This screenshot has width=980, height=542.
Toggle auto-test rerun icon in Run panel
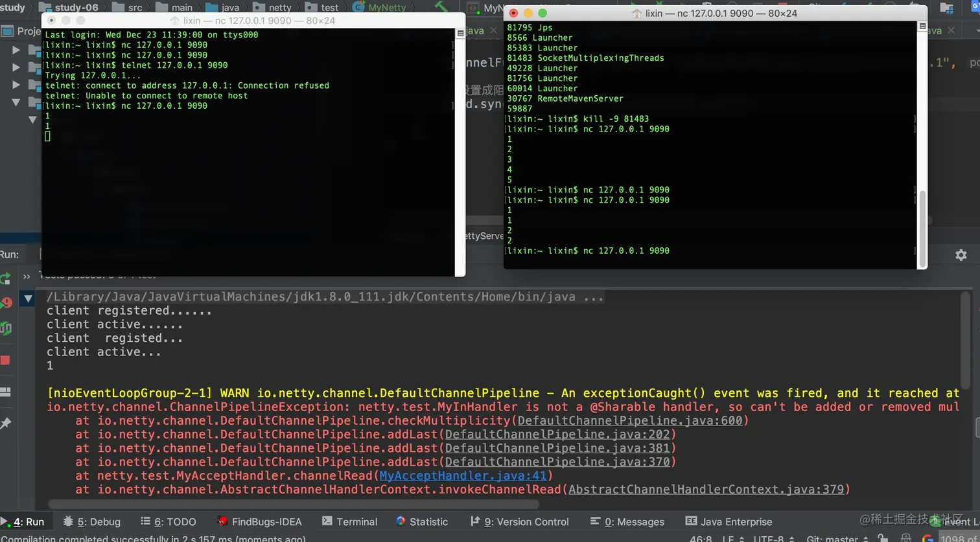pos(6,328)
